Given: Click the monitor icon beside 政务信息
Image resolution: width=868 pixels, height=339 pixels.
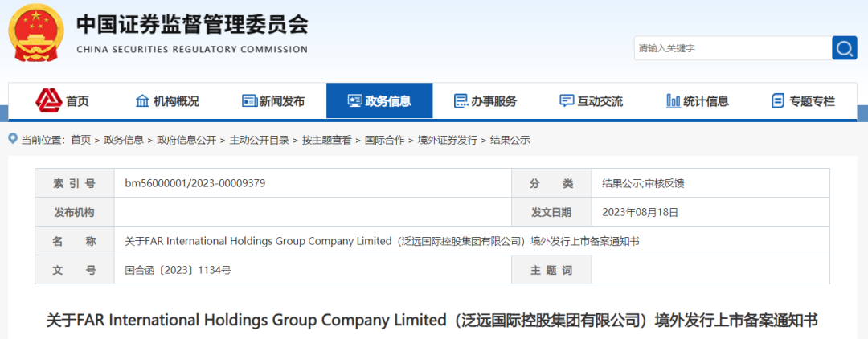Looking at the screenshot, I should [x=354, y=101].
